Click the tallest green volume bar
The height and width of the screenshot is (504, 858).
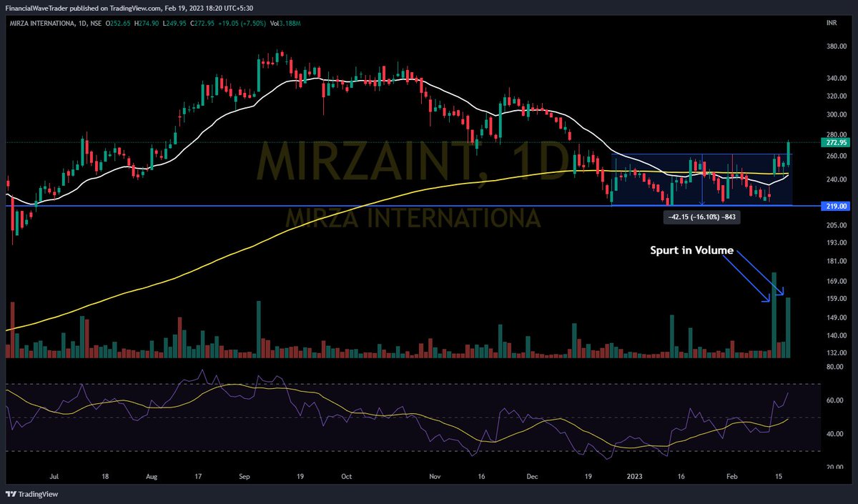tap(774, 315)
